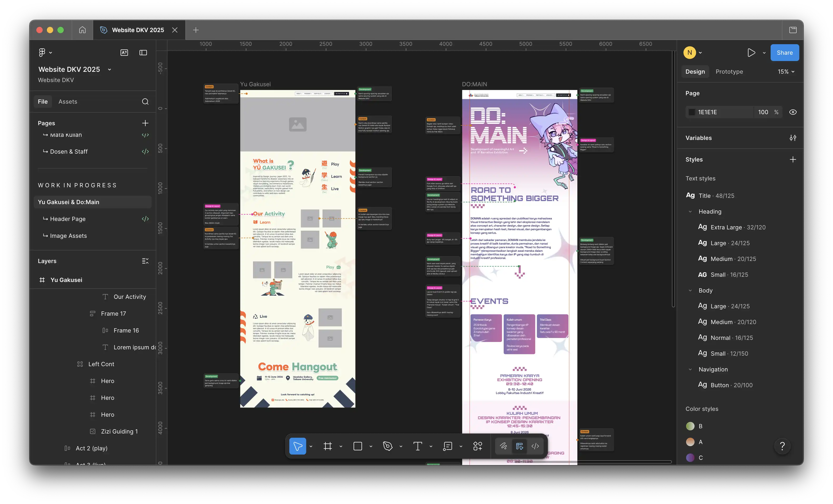Toggle page background visibility eye icon

793,112
